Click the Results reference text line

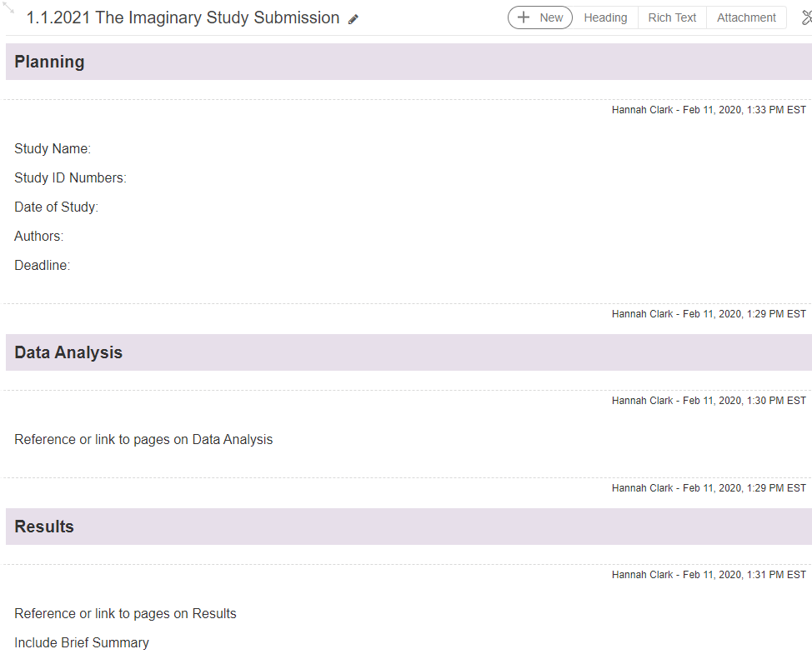tap(125, 614)
